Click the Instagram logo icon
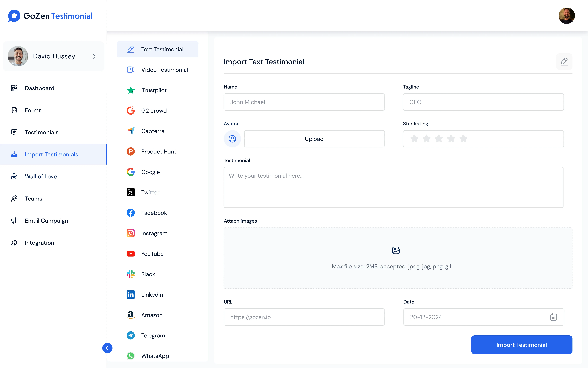 [x=131, y=233]
